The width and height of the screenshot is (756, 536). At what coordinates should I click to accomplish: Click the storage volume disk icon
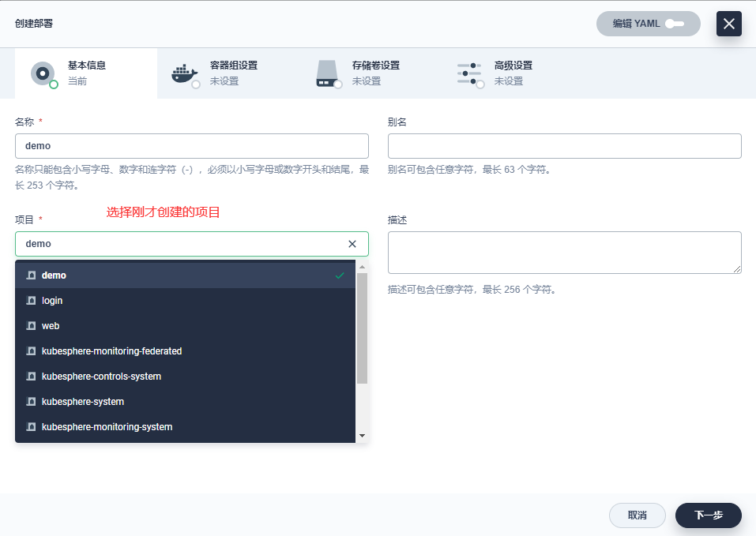(327, 73)
